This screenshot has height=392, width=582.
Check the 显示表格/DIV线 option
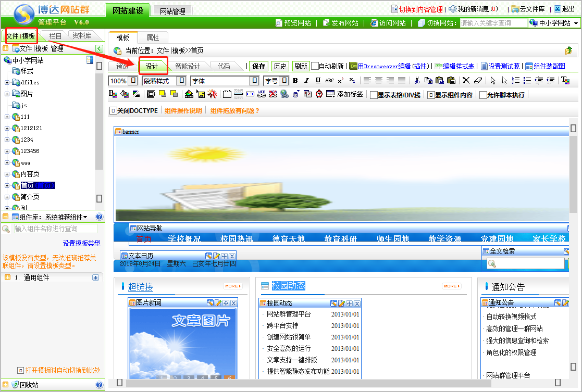point(374,95)
